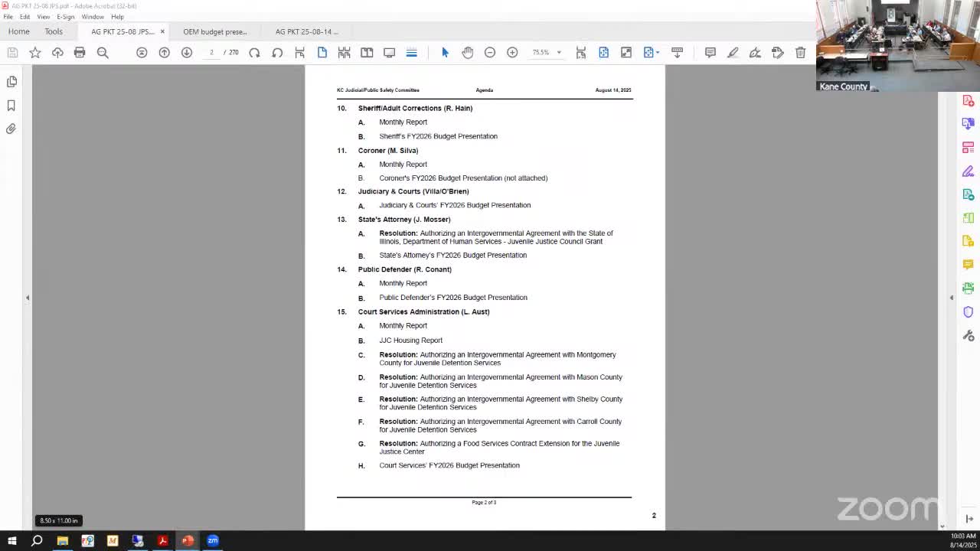This screenshot has height=551, width=980.
Task: Click the Save file icon
Action: (x=12, y=52)
